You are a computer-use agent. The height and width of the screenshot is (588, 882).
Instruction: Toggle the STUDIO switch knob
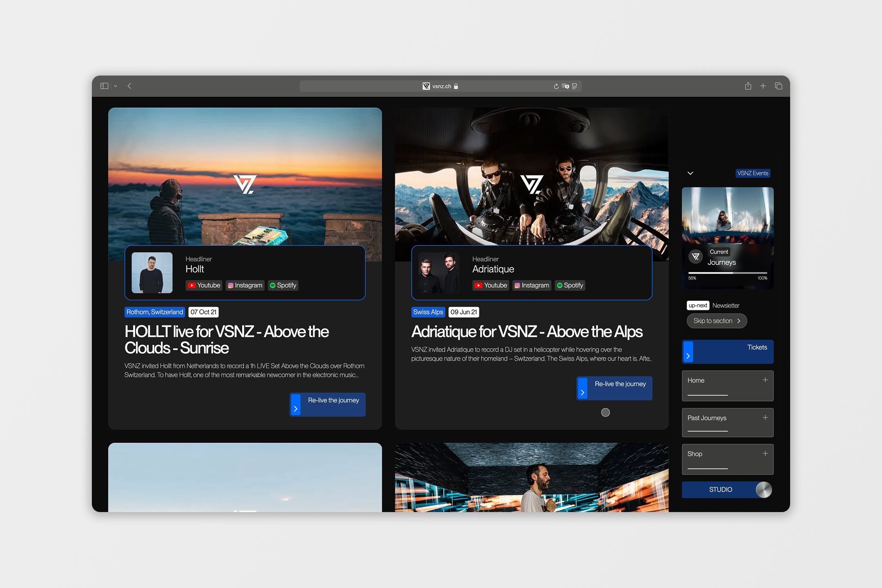[x=763, y=490]
